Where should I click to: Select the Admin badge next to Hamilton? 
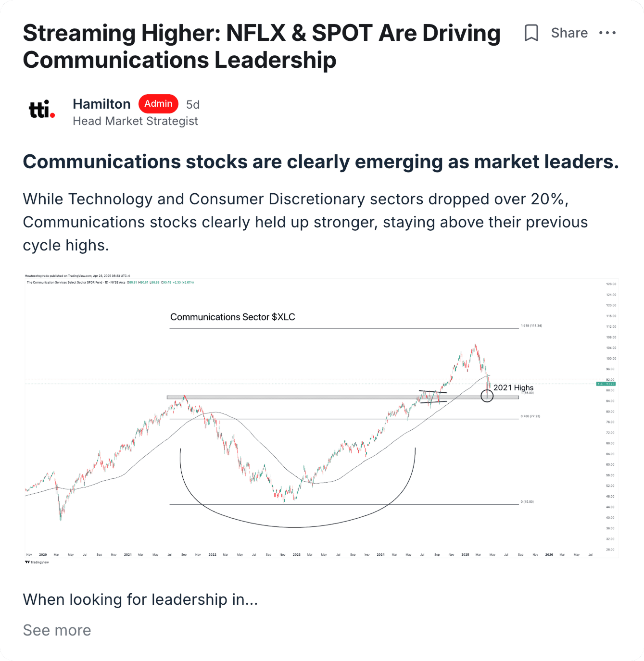(158, 104)
